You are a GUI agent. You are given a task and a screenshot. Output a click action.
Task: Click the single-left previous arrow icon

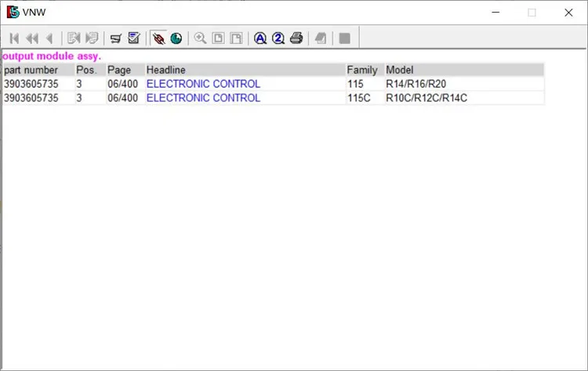coord(49,38)
